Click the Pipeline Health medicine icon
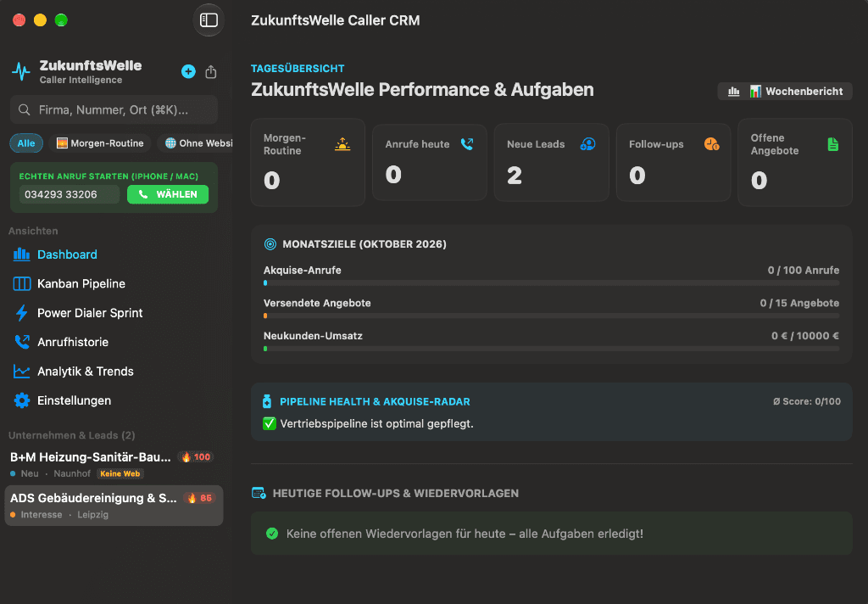Viewport: 868px width, 604px height. 267,401
